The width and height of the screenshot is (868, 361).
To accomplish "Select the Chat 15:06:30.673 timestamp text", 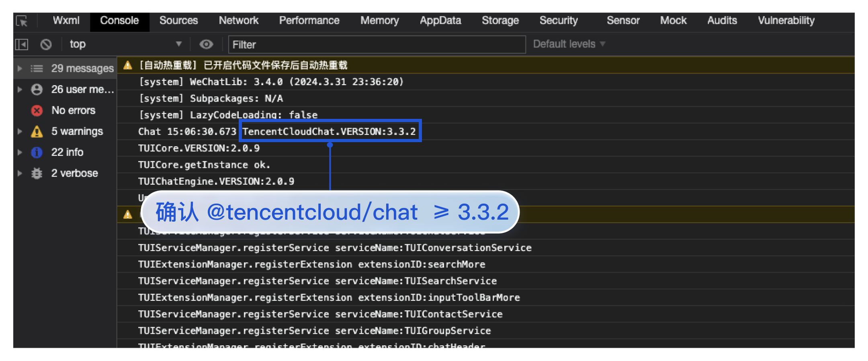I will click(187, 131).
